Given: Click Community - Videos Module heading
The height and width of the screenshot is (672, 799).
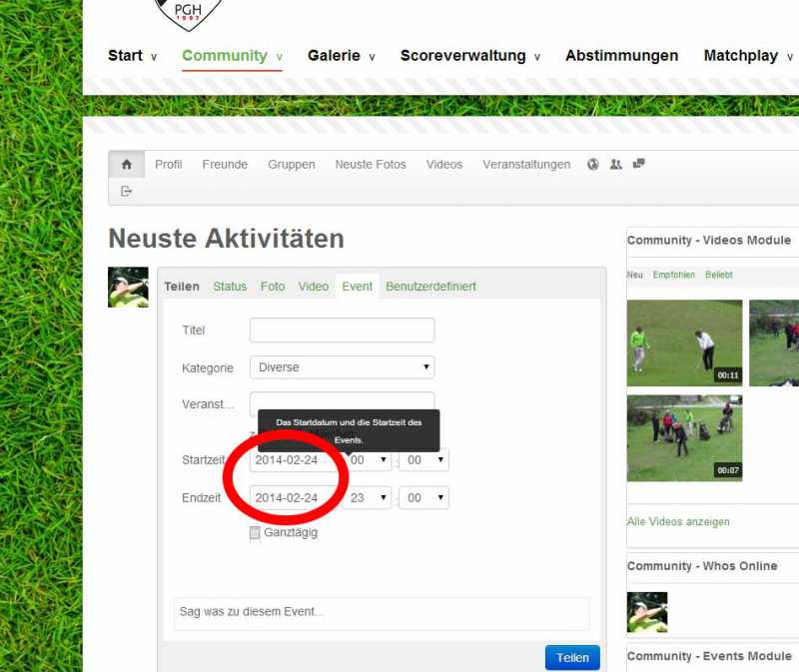Looking at the screenshot, I should [x=709, y=240].
